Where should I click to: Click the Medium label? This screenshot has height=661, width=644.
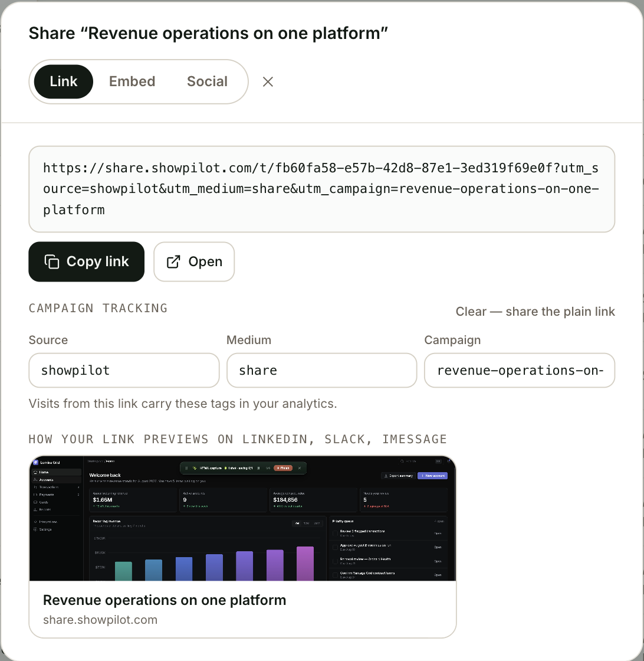click(249, 340)
